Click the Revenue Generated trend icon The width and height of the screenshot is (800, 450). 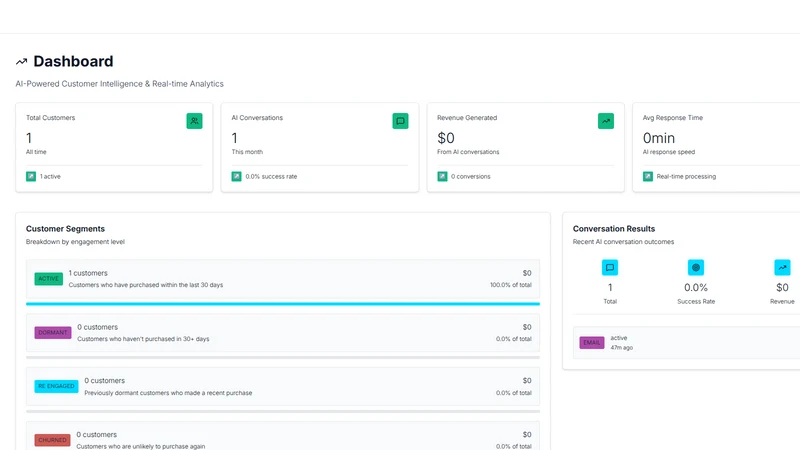(x=606, y=121)
